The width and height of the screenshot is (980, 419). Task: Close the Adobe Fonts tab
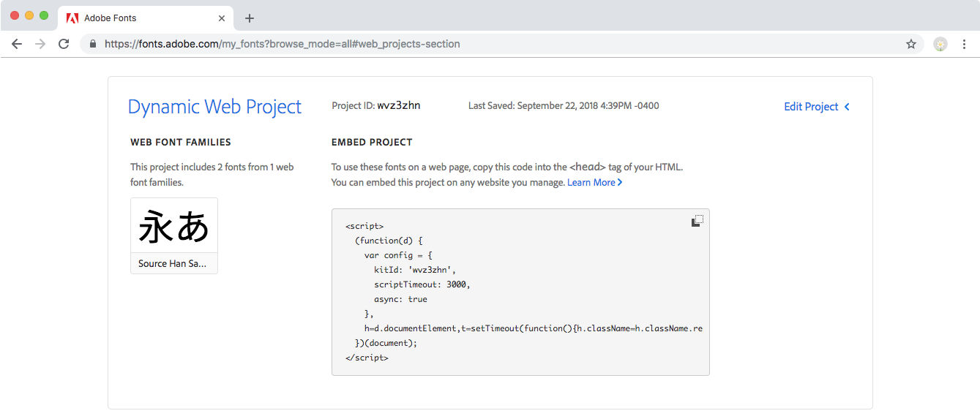[222, 18]
